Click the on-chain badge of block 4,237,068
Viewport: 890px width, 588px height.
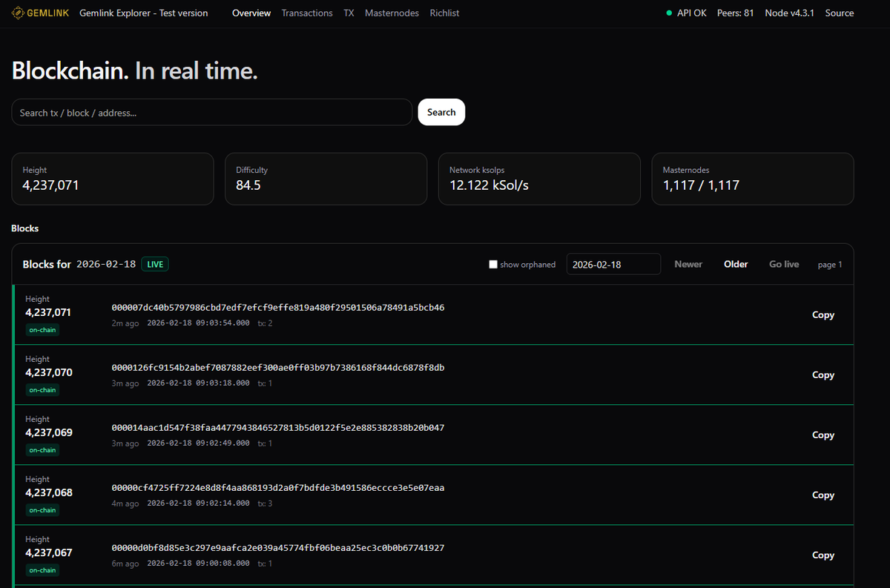pyautogui.click(x=42, y=510)
